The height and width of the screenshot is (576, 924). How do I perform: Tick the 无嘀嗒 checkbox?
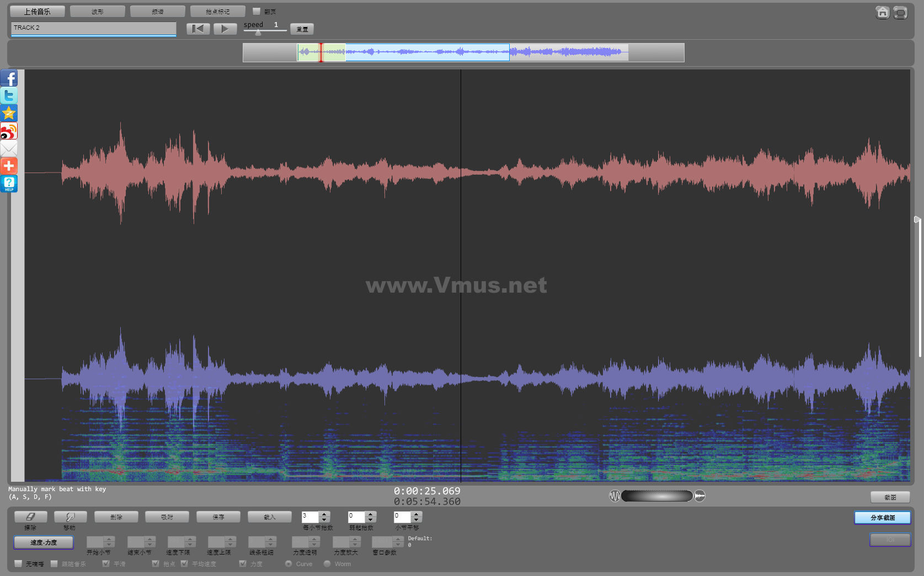19,564
